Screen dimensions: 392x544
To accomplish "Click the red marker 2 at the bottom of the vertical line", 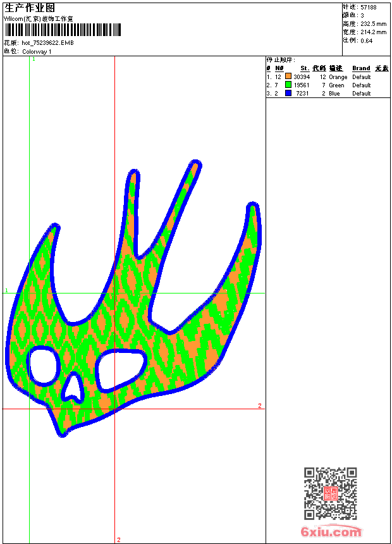I will pyautogui.click(x=118, y=540).
